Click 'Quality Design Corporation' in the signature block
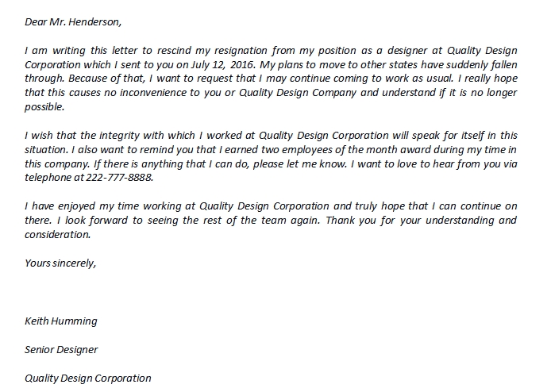 (88, 378)
